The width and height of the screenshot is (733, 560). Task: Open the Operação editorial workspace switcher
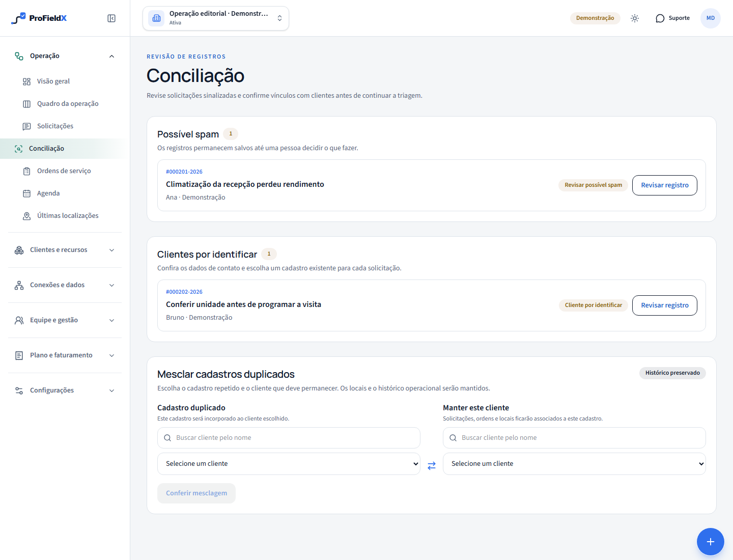[216, 18]
